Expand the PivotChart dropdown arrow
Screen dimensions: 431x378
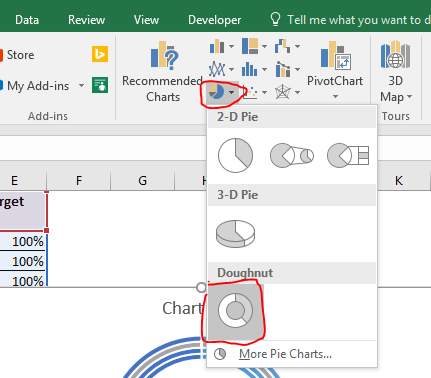point(335,97)
